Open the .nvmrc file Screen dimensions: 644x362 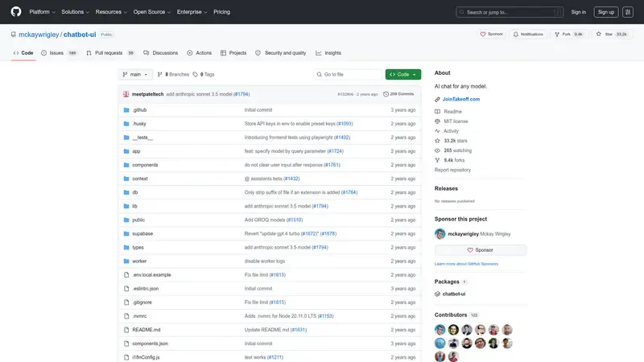pyautogui.click(x=139, y=316)
